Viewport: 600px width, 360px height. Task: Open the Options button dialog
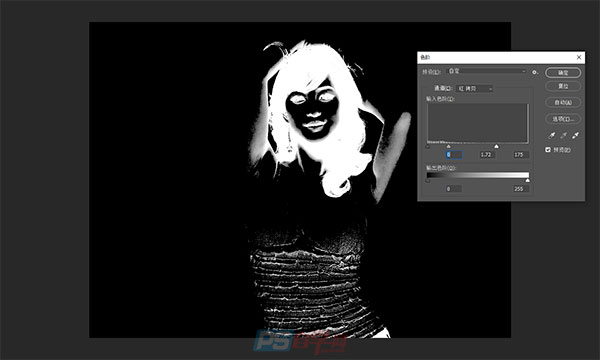click(563, 119)
